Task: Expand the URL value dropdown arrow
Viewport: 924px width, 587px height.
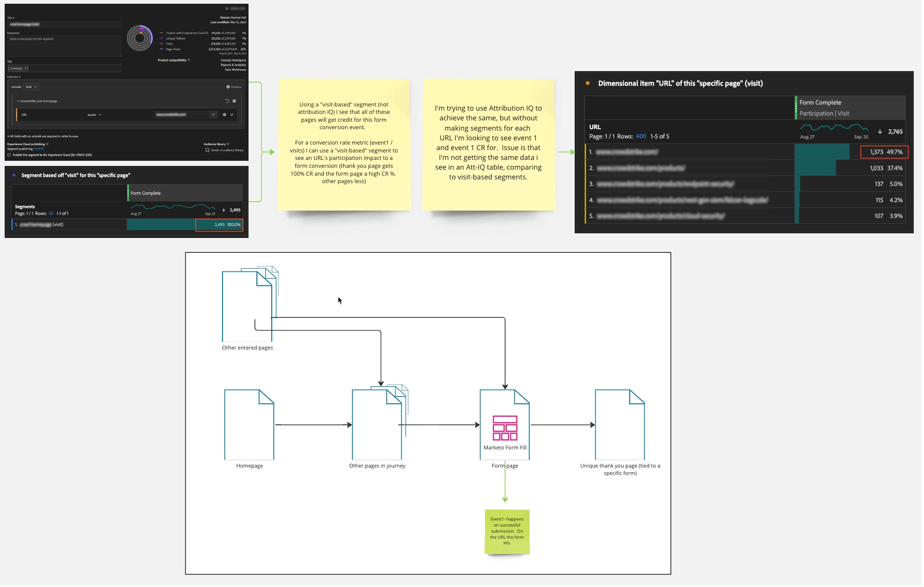Action: tap(213, 115)
